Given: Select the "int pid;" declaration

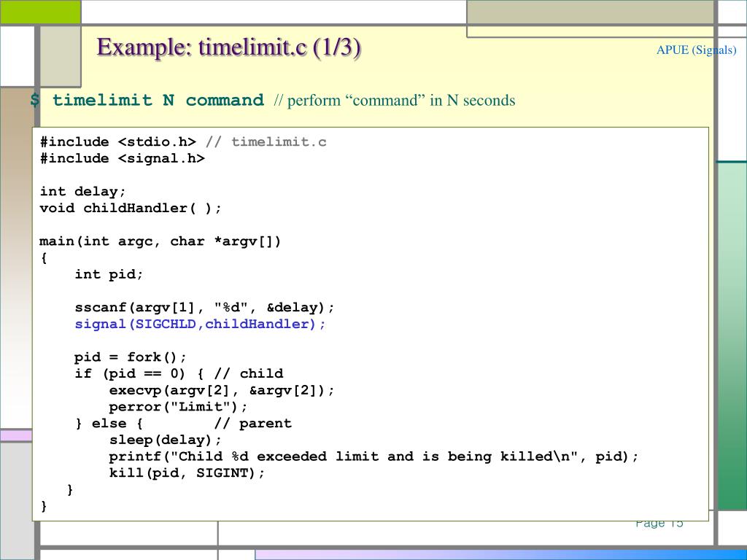Looking at the screenshot, I should (x=109, y=274).
